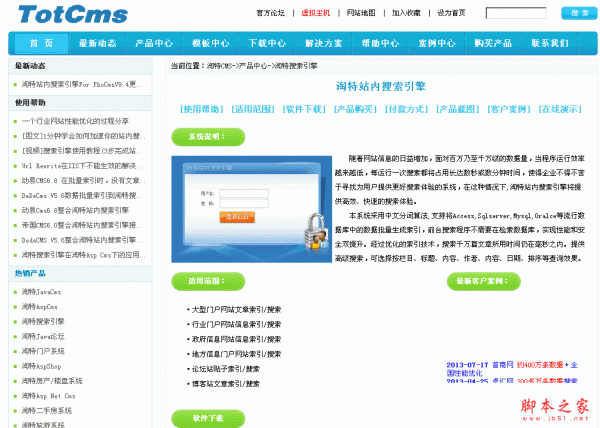600x428 pixels.
Task: Click the green 系统说明 label button
Action: [x=208, y=137]
